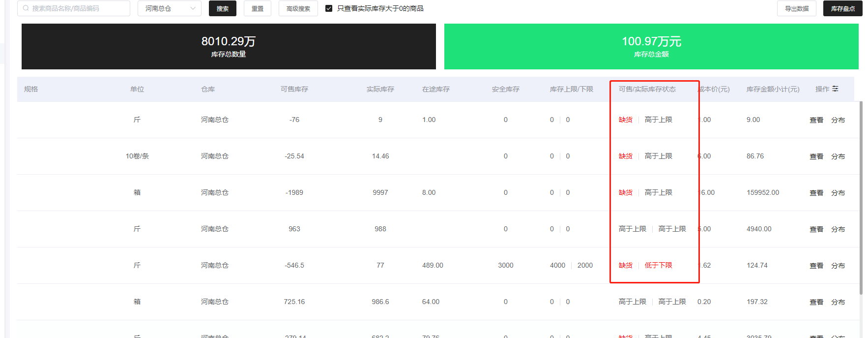Click the 4000 upper limit value
868x338 pixels.
click(x=557, y=265)
